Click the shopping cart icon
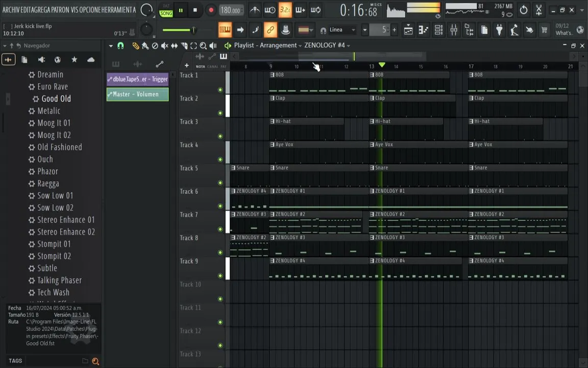The width and height of the screenshot is (588, 368). pos(544,30)
